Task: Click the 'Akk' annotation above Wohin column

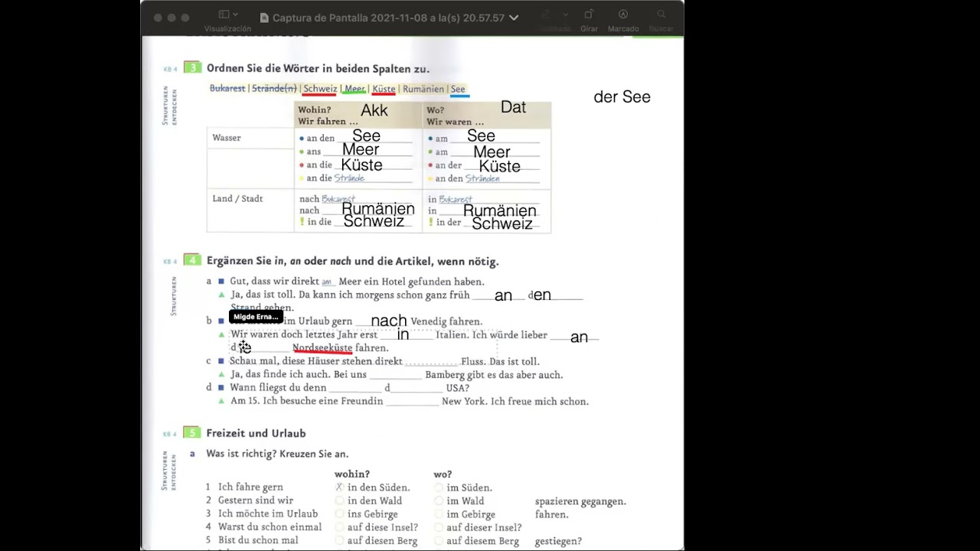Action: 374,110
